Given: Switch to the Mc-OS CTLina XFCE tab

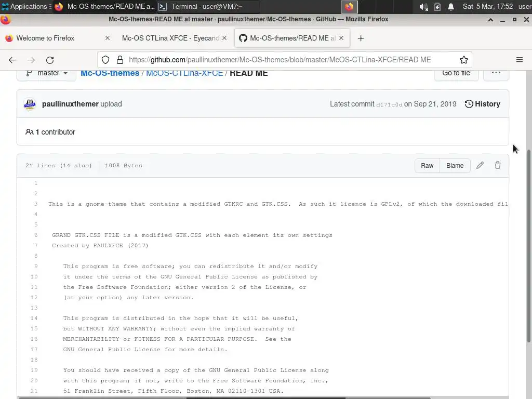Looking at the screenshot, I should (170, 38).
